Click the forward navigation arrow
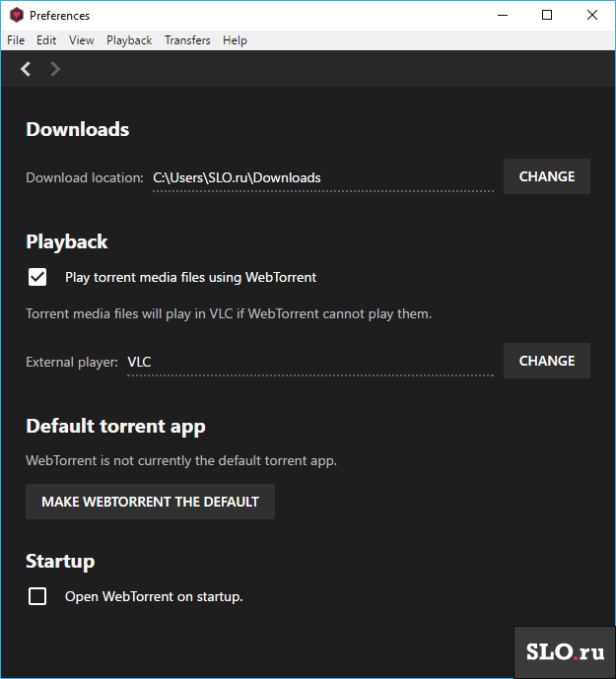616x679 pixels. [x=55, y=69]
